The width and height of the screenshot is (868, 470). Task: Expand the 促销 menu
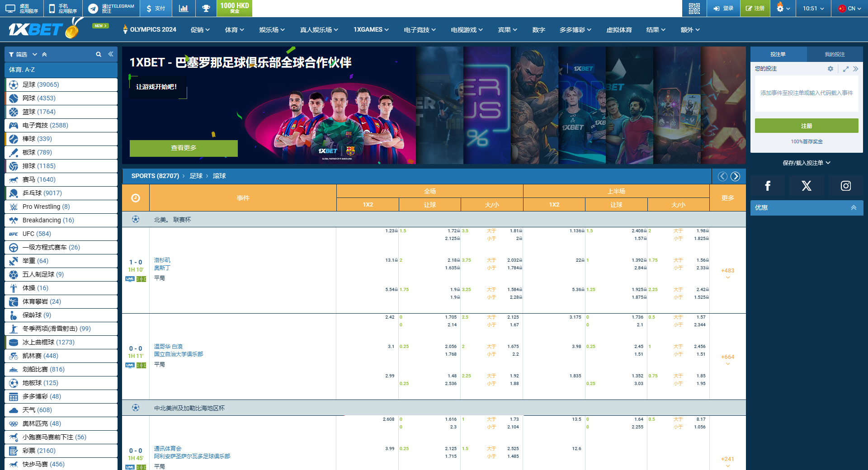pos(200,30)
